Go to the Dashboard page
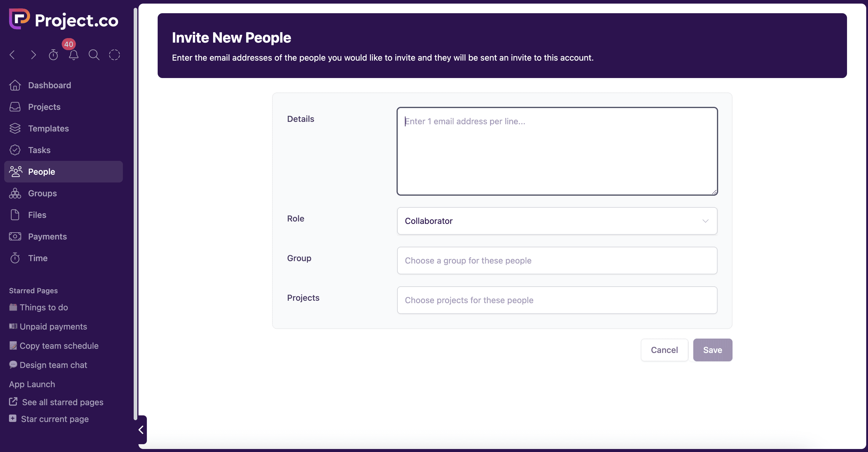 point(49,85)
